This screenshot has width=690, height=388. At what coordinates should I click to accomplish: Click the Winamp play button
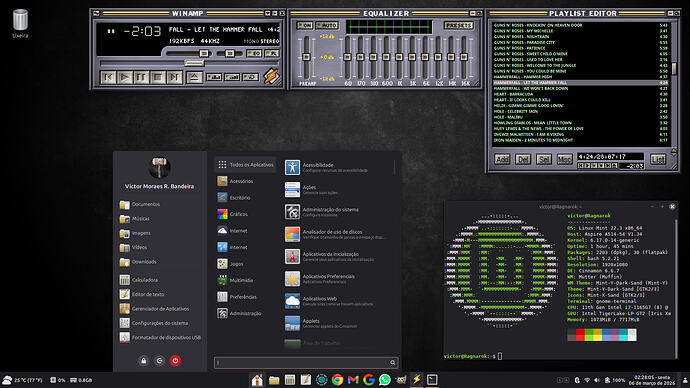[125, 77]
